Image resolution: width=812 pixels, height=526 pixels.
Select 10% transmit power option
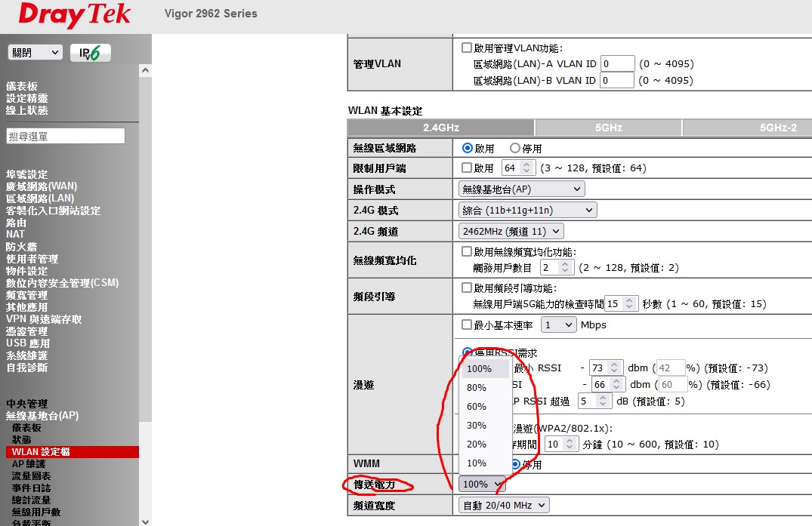tap(477, 463)
